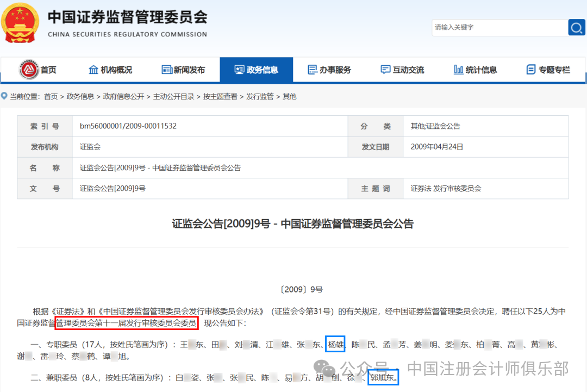Viewport: 587px width, 392px height.
Task: Follow the 发行监管 breadcrumb link
Action: (260, 97)
